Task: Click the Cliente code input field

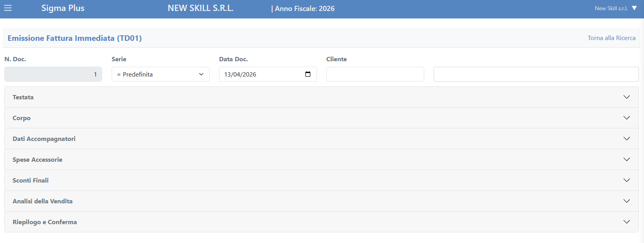Action: coord(375,74)
